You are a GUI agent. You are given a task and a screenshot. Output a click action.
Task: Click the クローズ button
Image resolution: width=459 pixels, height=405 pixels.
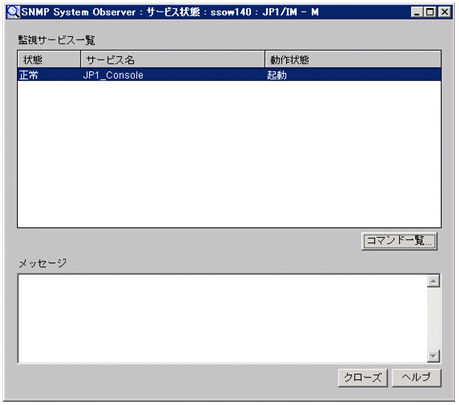(363, 378)
